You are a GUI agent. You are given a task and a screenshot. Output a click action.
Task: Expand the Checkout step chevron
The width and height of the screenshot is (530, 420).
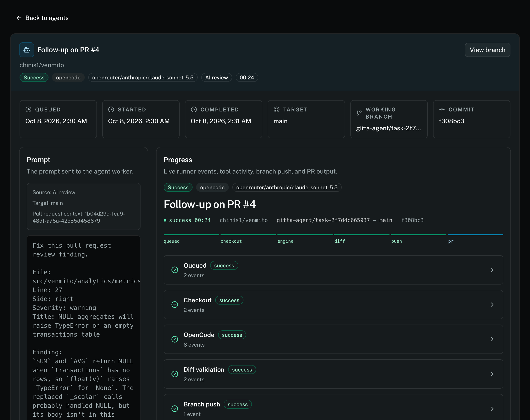click(492, 305)
